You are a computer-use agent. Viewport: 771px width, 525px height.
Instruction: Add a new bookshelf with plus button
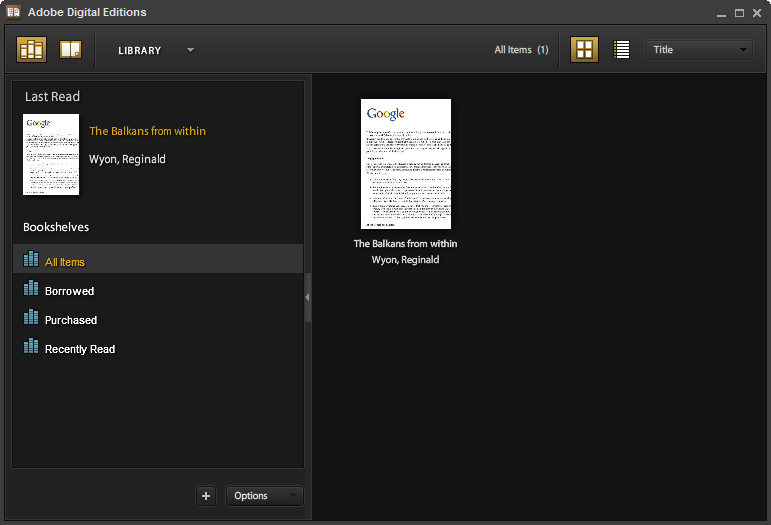tap(206, 496)
